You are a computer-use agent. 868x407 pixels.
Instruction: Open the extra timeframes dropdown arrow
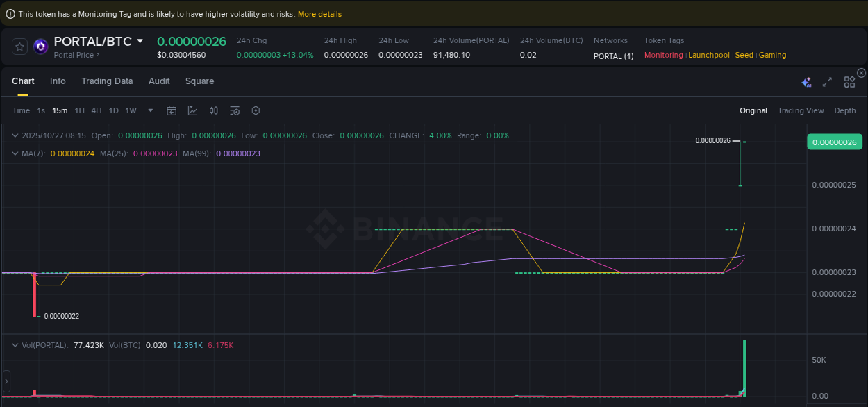(151, 110)
